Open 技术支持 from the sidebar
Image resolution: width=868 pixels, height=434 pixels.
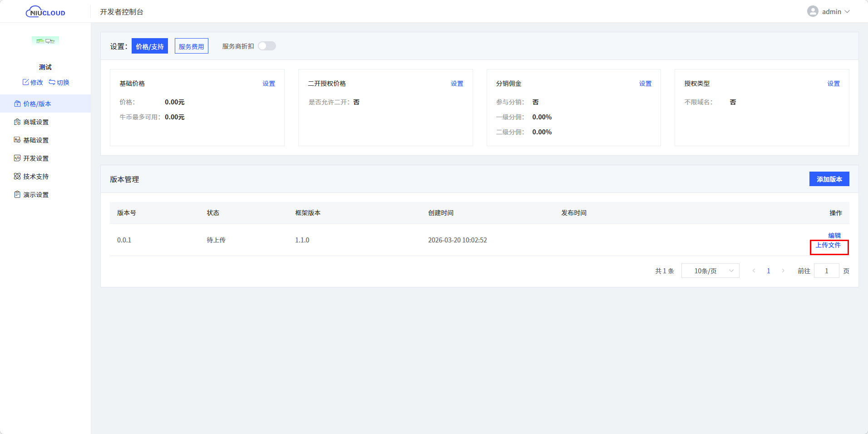coord(36,177)
